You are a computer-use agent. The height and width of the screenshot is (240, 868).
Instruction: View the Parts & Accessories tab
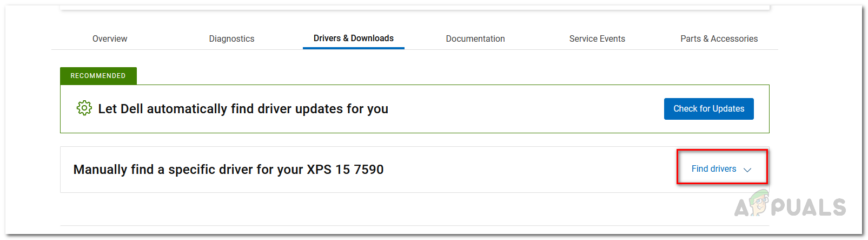click(x=719, y=38)
